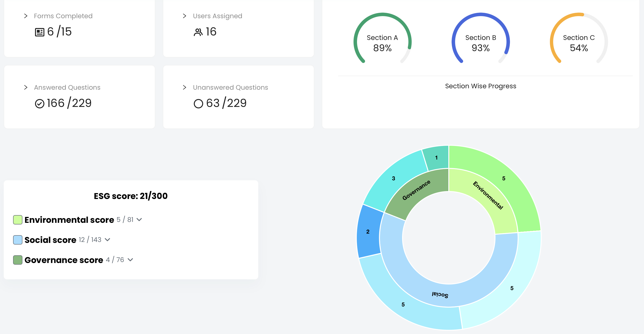Screen dimensions: 644x334
Task: Click the Section Wise Progress title
Action: (481, 86)
